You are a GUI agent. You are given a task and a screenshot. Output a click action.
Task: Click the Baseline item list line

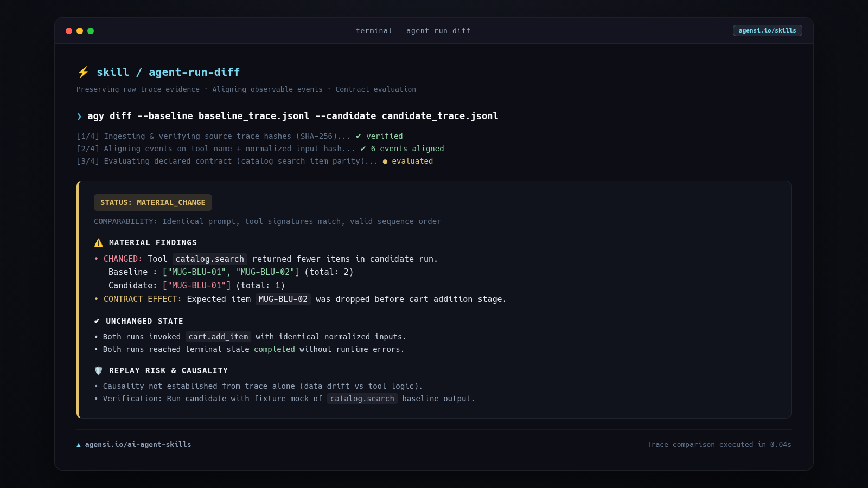(231, 272)
